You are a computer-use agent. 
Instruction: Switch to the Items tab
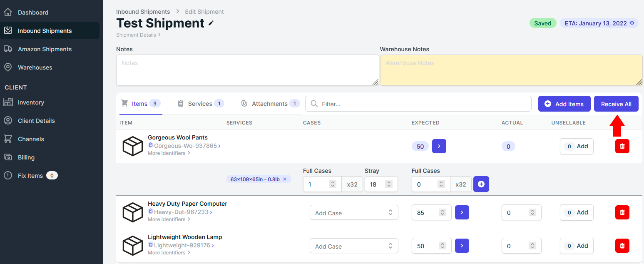point(141,104)
